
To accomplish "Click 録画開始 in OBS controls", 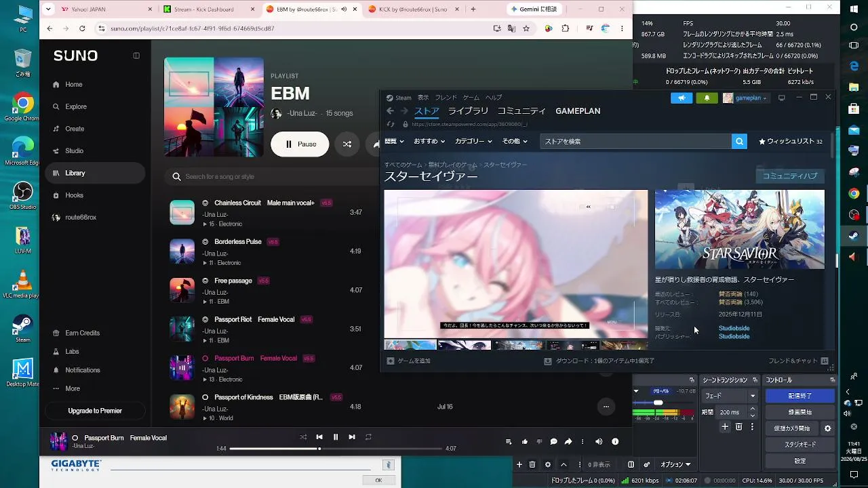I will [800, 412].
